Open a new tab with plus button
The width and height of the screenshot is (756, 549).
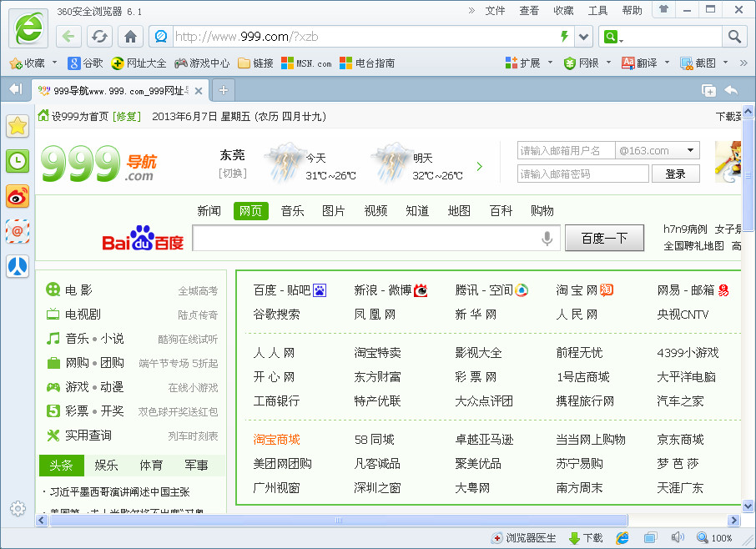point(224,90)
